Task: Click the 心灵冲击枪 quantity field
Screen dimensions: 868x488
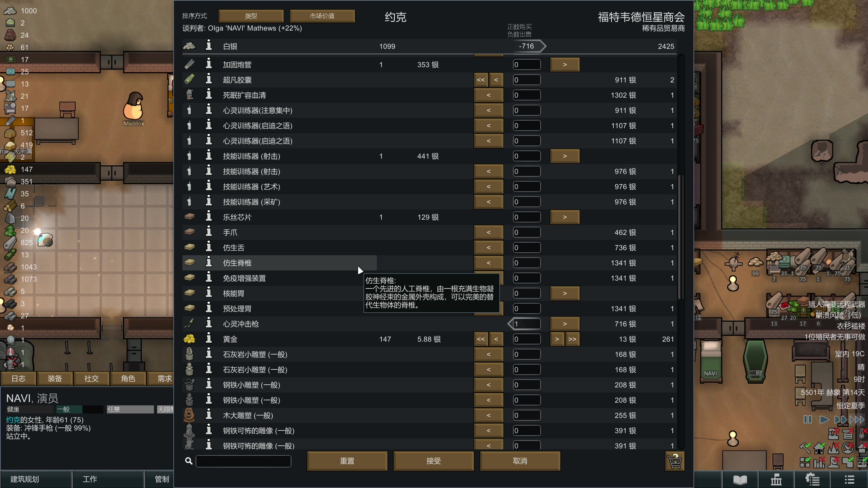Action: [x=527, y=324]
